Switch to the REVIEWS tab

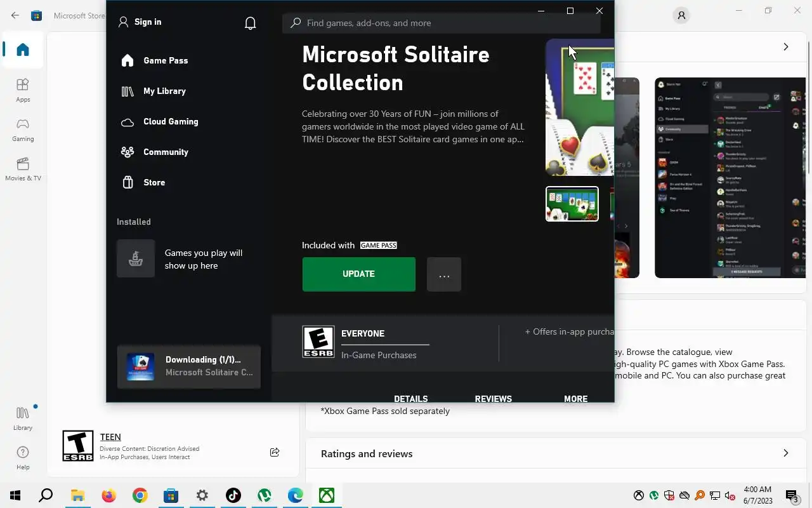click(x=494, y=399)
